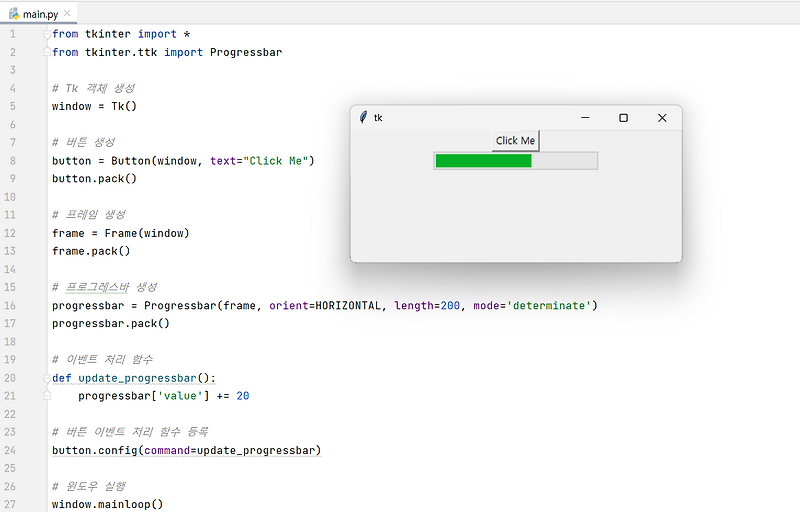Image resolution: width=800 pixels, height=512 pixels.
Task: Click the "Click Me" button in tk window
Action: pos(515,141)
